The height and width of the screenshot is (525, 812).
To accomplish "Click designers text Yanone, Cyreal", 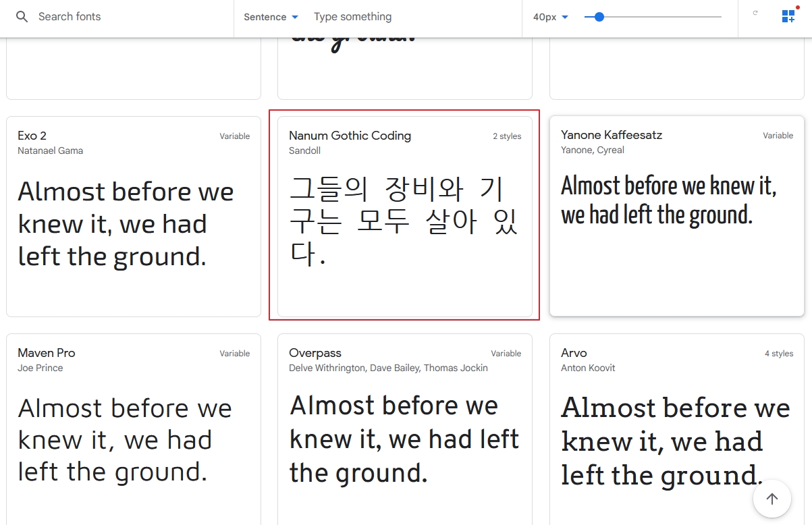I will 593,150.
